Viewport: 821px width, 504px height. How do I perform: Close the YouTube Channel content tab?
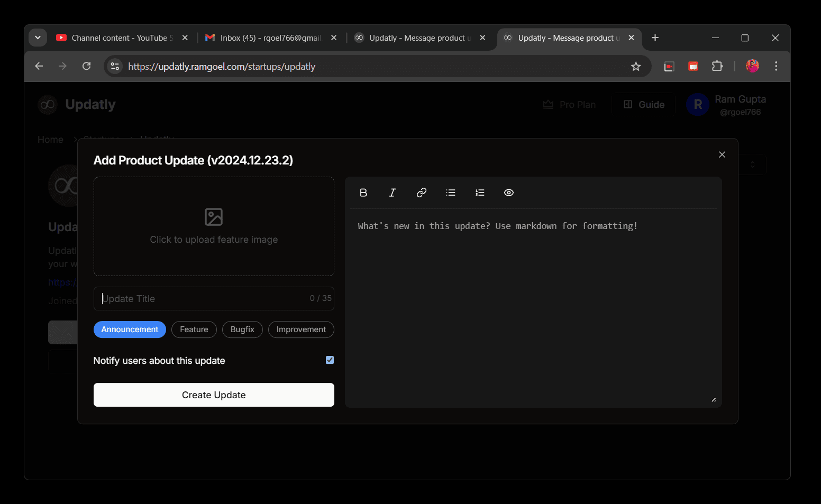pos(185,38)
